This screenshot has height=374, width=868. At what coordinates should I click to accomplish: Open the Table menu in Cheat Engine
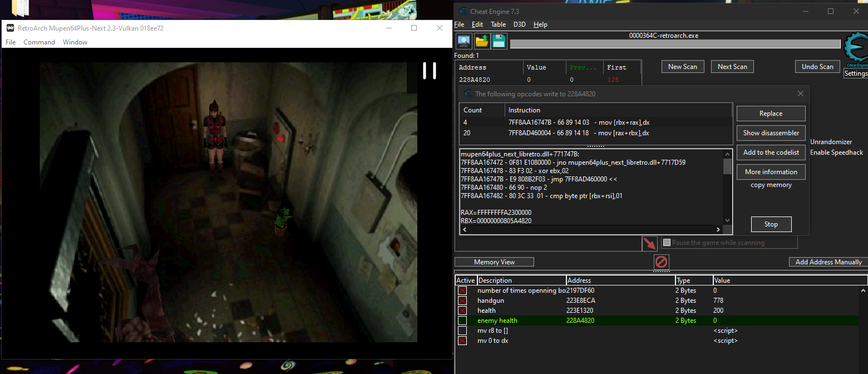pos(498,24)
